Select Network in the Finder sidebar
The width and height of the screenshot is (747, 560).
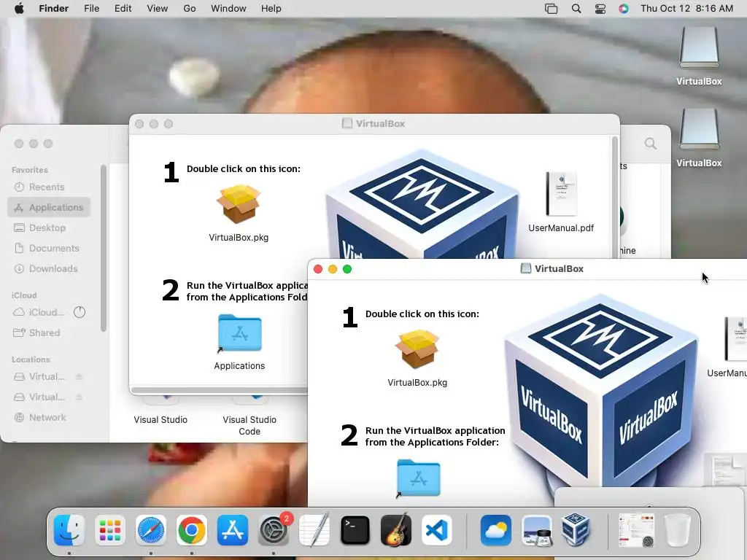49,418
